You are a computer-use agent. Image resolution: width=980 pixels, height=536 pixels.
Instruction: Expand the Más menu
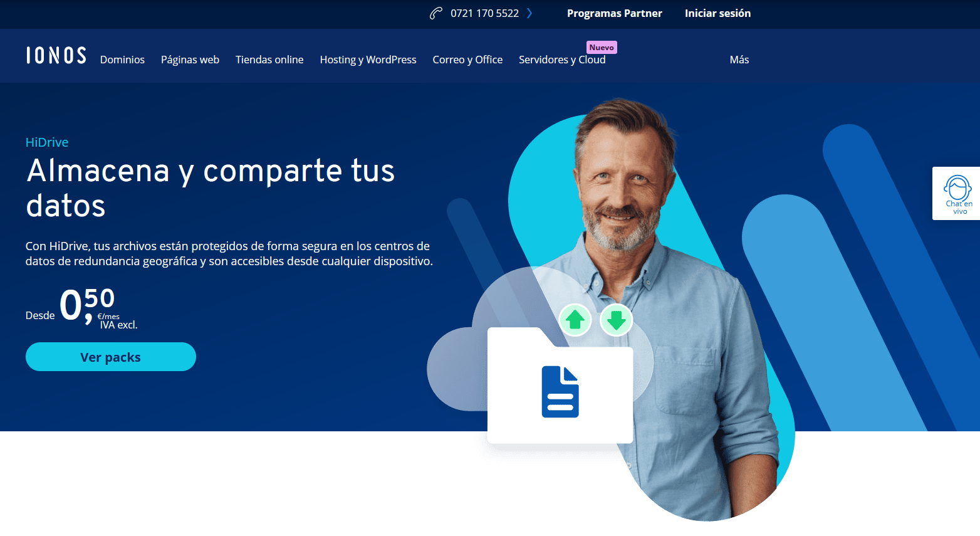[739, 60]
